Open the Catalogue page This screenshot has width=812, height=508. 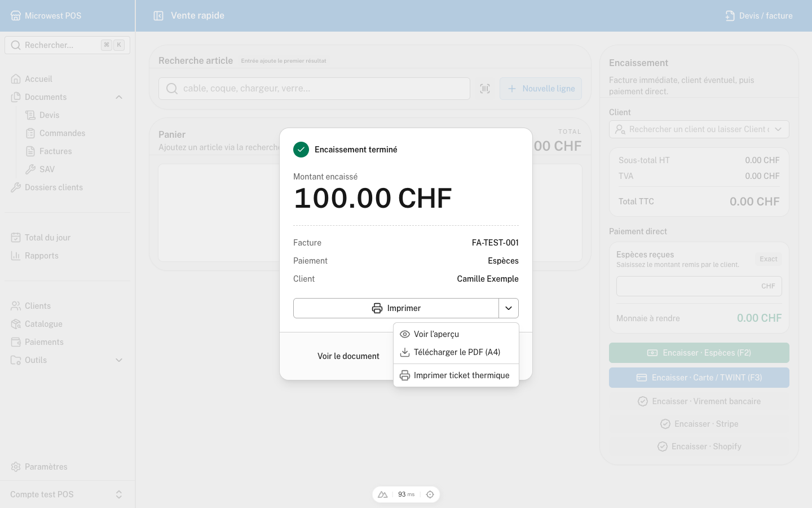[67, 324]
